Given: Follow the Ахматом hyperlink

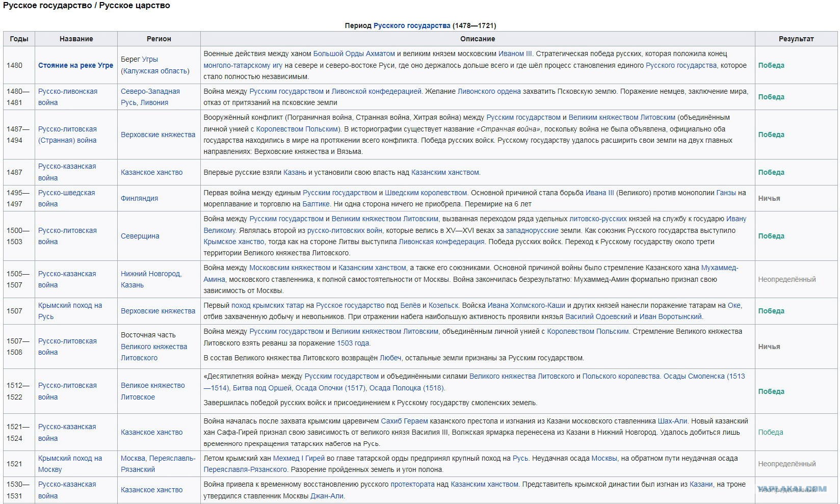Looking at the screenshot, I should click(380, 54).
